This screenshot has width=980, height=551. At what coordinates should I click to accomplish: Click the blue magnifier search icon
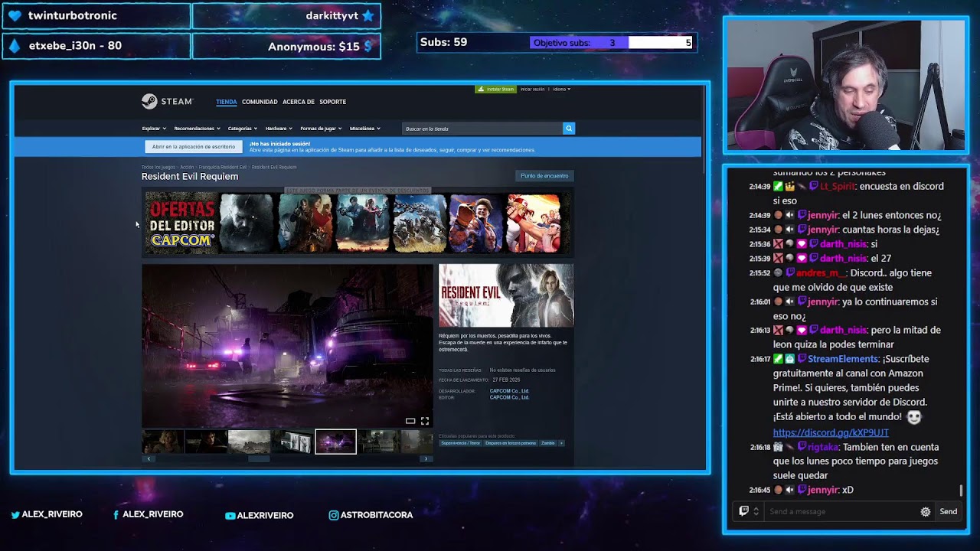coord(569,129)
